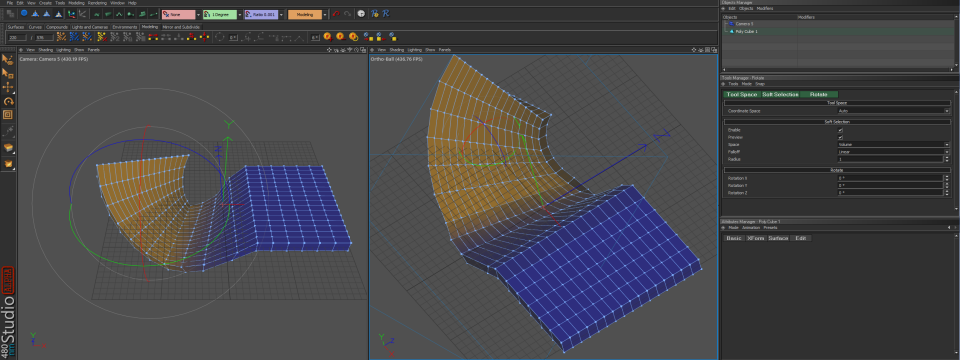Select Camera 5 in Objects Manager
Screen dimensions: 960x360
tap(744, 24)
